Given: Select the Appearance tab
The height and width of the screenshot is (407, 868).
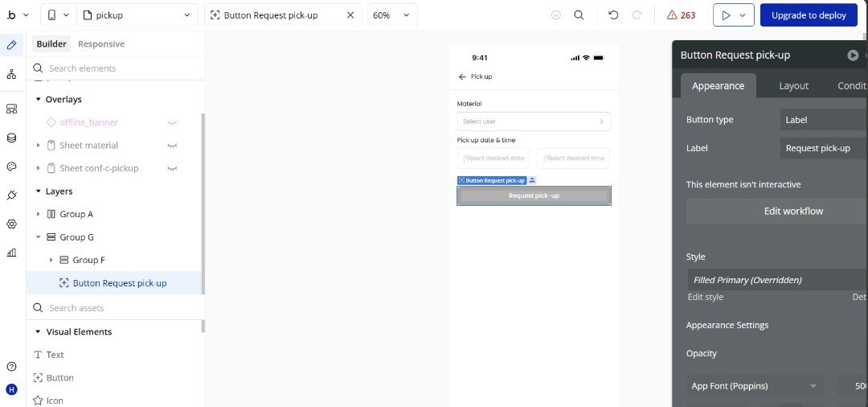Looking at the screenshot, I should pyautogui.click(x=718, y=86).
